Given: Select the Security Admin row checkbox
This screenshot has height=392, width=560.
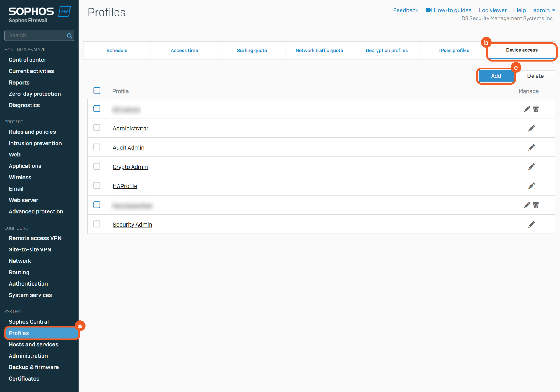Looking at the screenshot, I should click(97, 224).
